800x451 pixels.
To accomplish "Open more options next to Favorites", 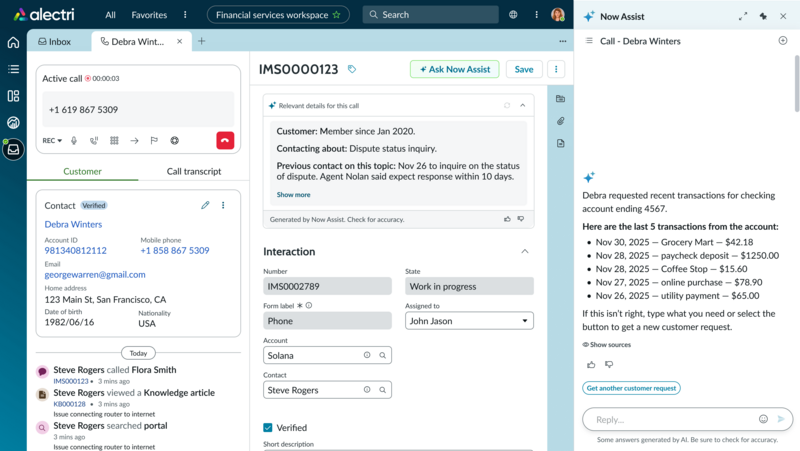I will click(x=185, y=15).
